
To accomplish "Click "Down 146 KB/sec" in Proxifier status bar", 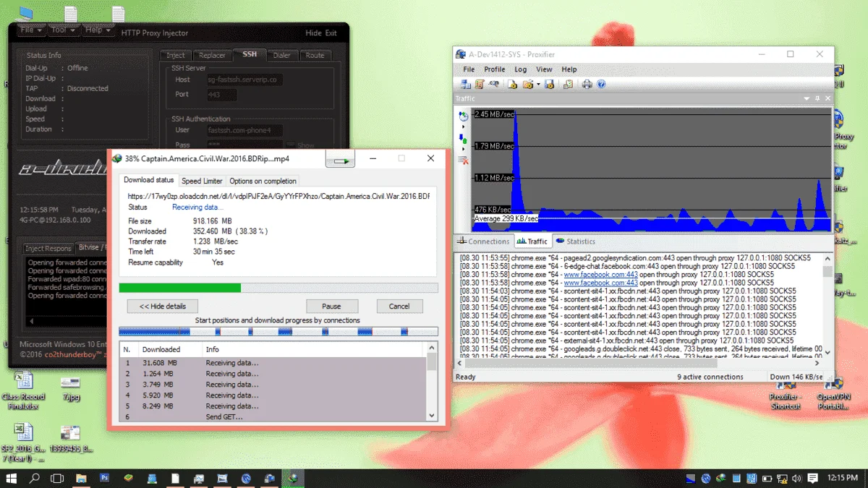I will click(797, 377).
